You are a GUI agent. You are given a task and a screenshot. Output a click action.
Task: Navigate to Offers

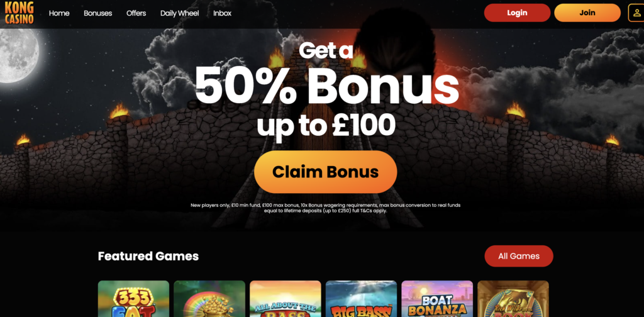coord(136,13)
